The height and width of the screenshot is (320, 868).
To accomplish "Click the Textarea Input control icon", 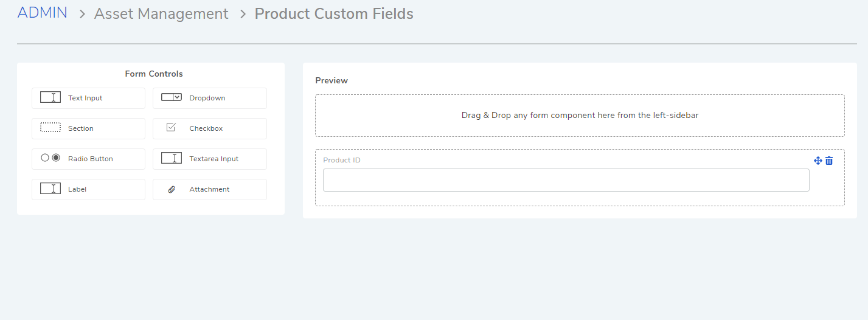I will (x=172, y=158).
